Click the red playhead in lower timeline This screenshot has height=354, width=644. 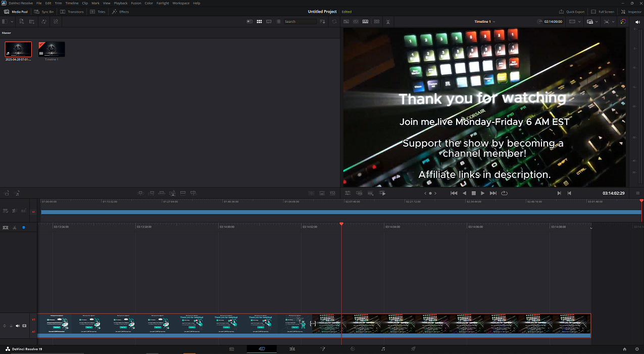coord(341,224)
